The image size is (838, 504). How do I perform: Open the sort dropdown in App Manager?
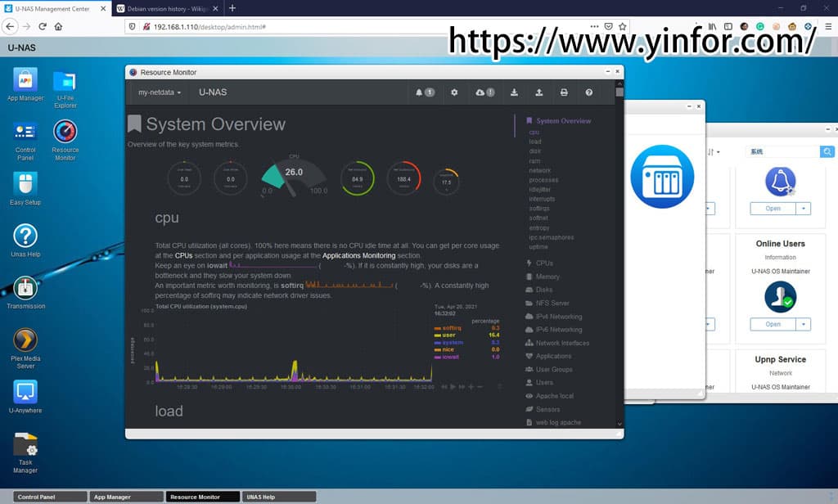(714, 152)
